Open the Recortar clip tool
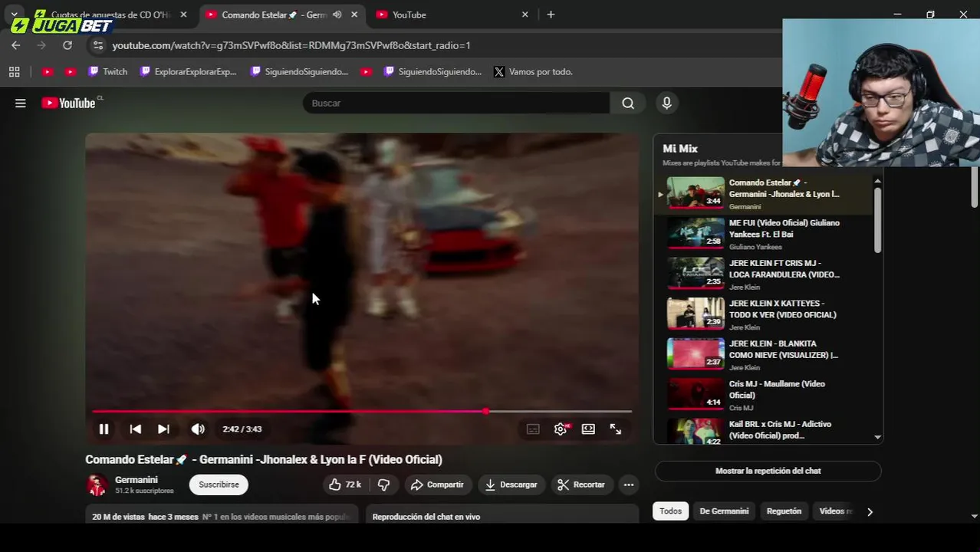 [581, 485]
